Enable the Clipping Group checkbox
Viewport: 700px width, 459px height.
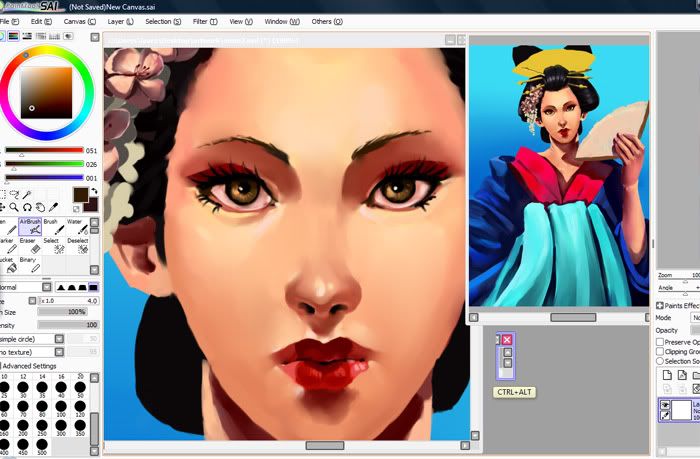(x=660, y=351)
